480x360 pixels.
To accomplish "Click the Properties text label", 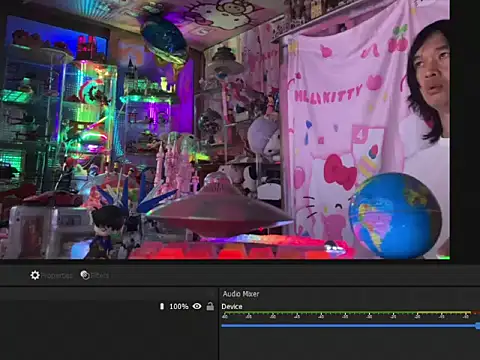I will click(57, 276).
